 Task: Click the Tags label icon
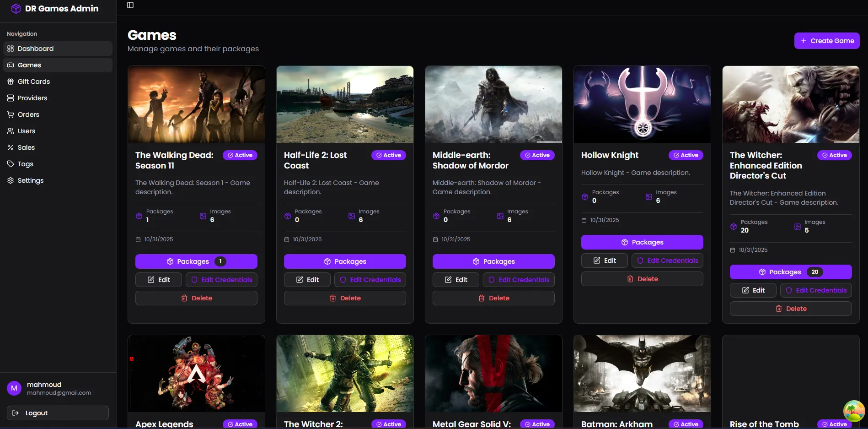[x=11, y=164]
